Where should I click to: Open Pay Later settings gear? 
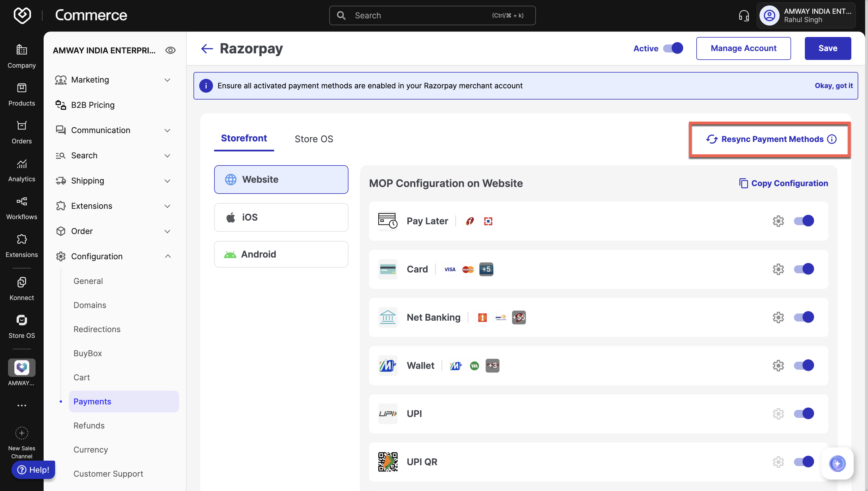pos(778,221)
